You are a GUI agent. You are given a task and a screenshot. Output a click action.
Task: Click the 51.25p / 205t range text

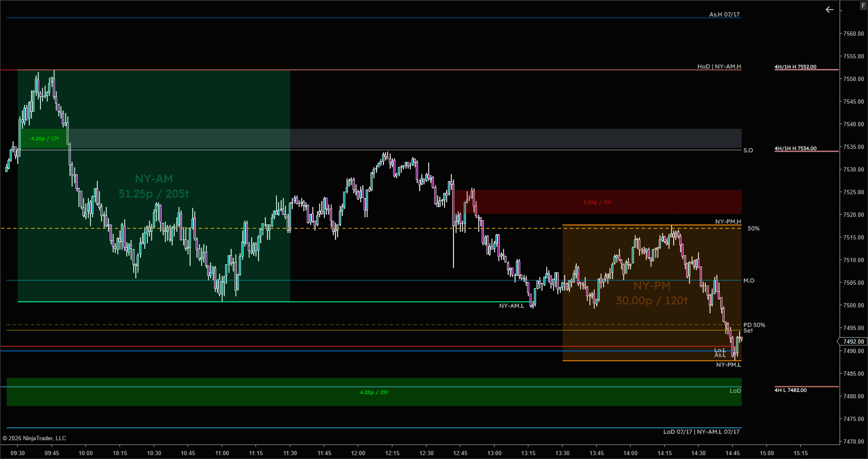pos(154,194)
